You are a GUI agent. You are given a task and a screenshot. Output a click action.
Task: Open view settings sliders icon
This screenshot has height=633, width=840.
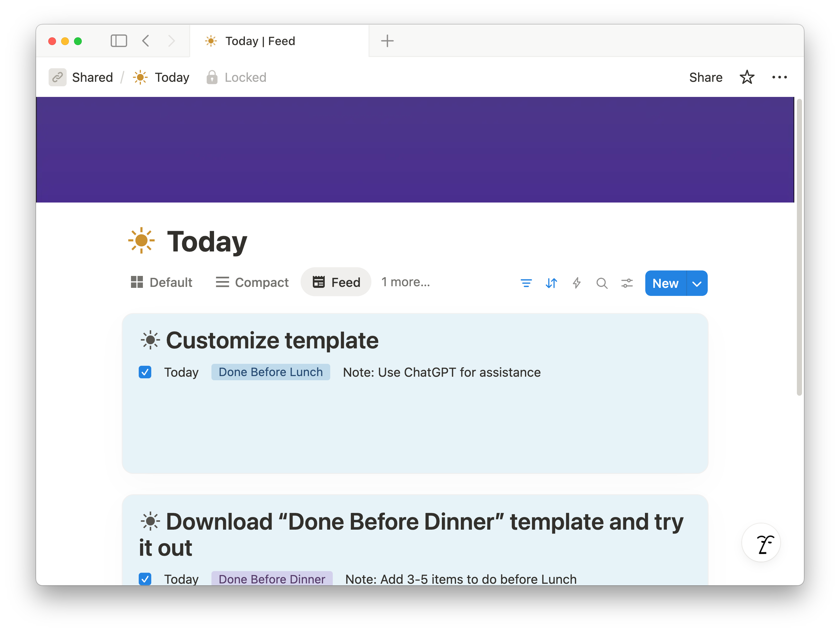tap(627, 283)
